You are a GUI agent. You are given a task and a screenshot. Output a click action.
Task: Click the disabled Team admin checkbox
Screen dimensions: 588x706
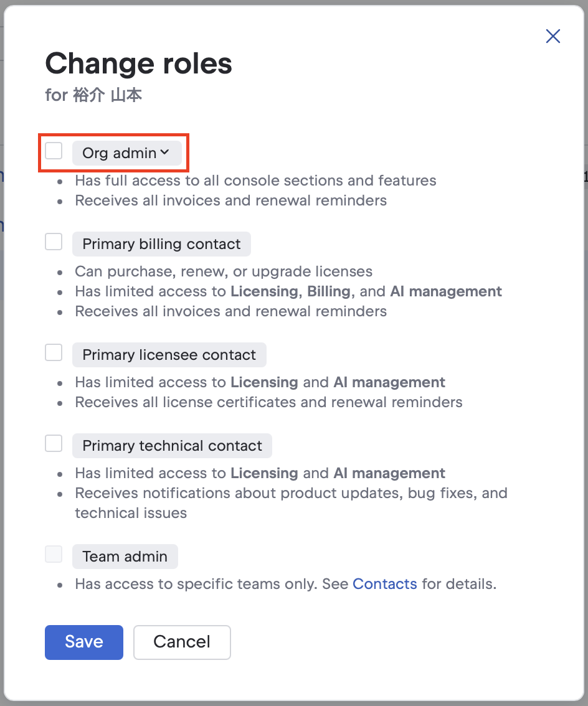54,554
